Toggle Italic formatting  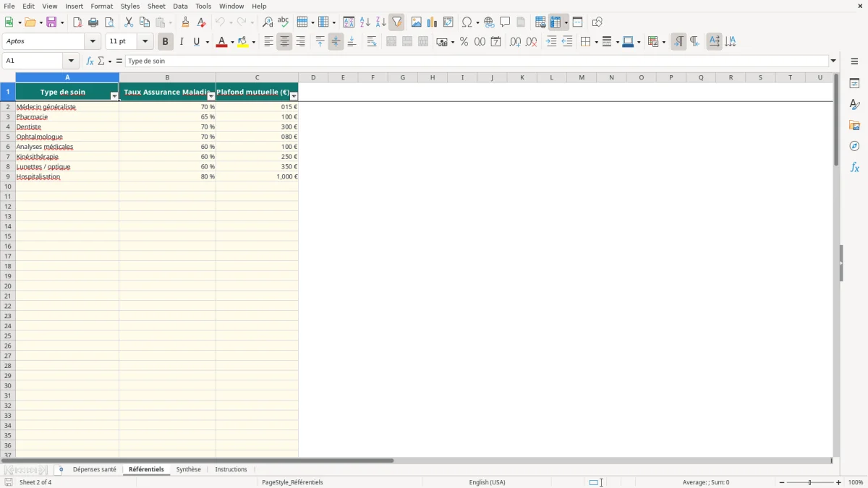tap(181, 42)
